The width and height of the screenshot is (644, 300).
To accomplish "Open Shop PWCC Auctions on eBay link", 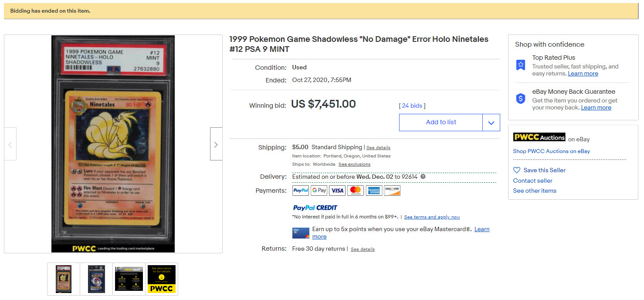I will point(551,151).
